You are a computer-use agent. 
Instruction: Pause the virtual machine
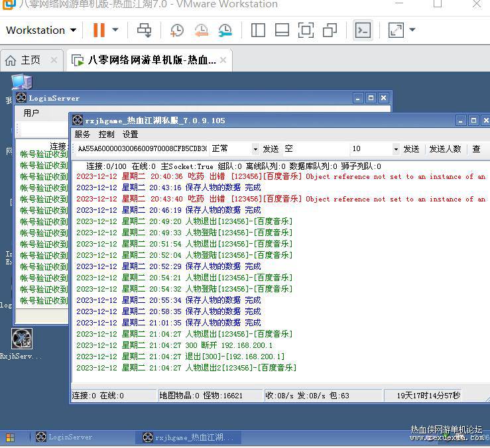[99, 30]
